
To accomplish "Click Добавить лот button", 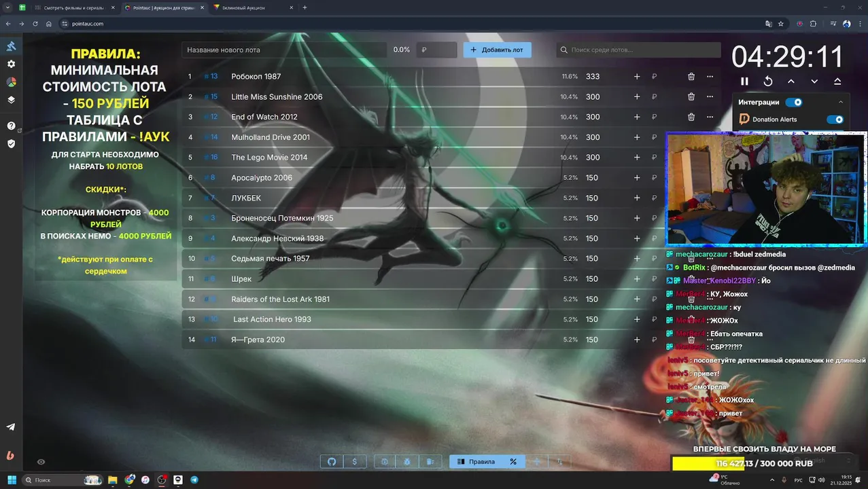I will [498, 50].
